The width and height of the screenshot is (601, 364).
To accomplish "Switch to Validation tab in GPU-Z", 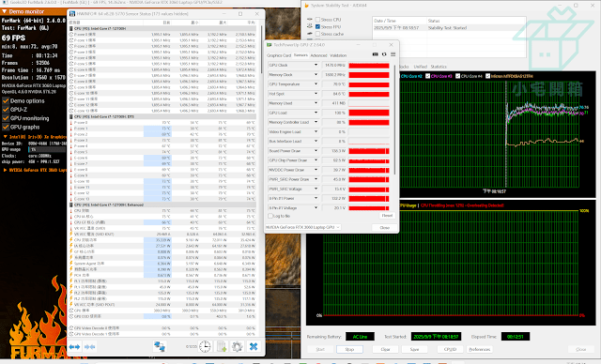I will coord(338,55).
